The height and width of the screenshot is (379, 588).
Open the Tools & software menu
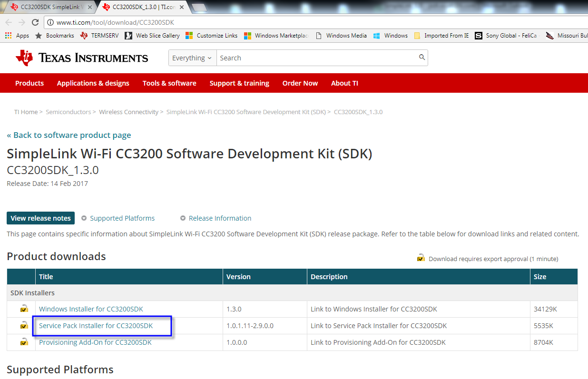coord(169,83)
